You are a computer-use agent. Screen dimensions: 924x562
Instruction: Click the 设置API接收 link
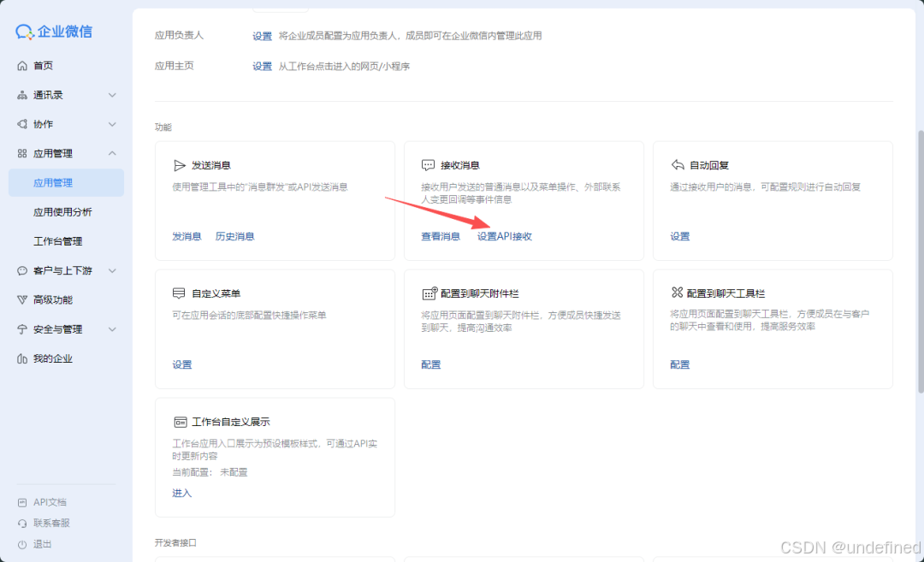[505, 236]
